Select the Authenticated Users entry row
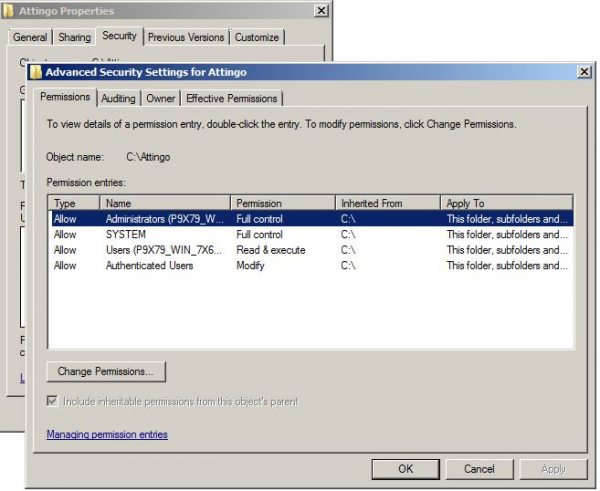This screenshot has width=600, height=491. point(149,266)
